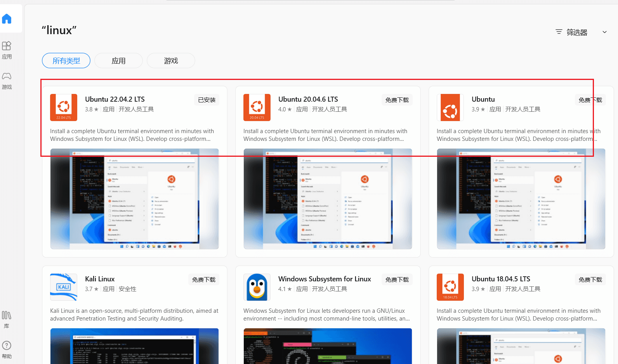This screenshot has width=618, height=364.
Task: Click the Ubuntu 20.04.6 LTS app icon
Action: coord(257,107)
